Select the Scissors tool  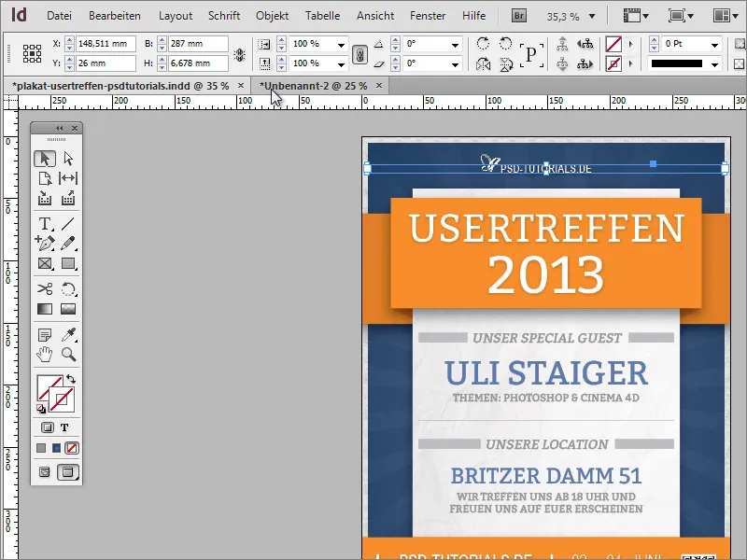[43, 289]
